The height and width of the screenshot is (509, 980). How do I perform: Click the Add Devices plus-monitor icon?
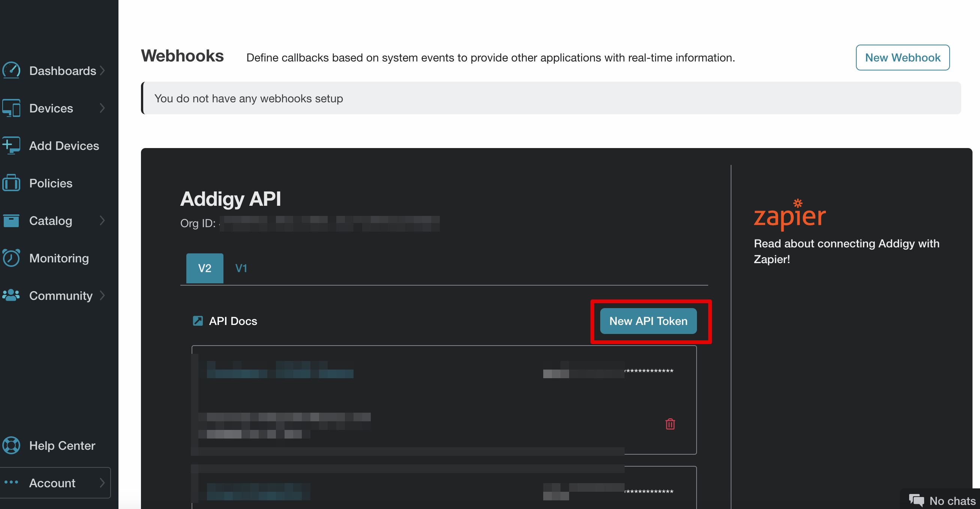[11, 145]
